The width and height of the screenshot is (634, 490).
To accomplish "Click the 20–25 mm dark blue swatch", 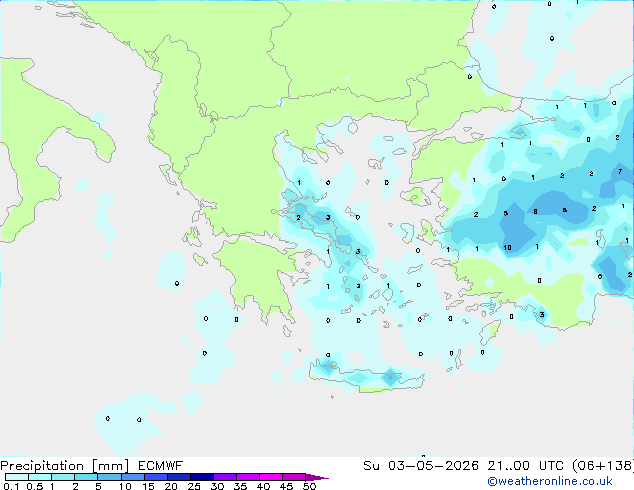I will click(178, 477).
